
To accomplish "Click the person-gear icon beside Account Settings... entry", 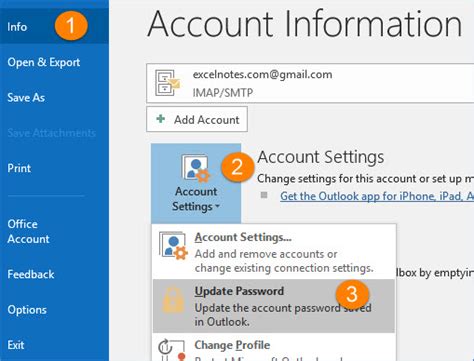I will pos(173,246).
